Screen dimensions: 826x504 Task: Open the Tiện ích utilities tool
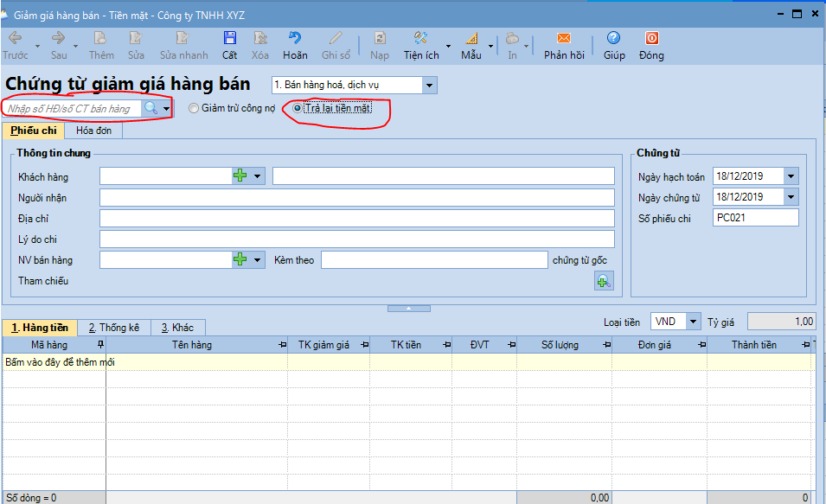tap(421, 45)
